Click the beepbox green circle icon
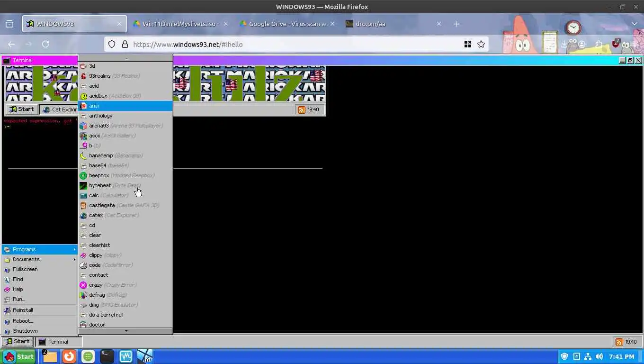The height and width of the screenshot is (364, 644). pos(83,176)
